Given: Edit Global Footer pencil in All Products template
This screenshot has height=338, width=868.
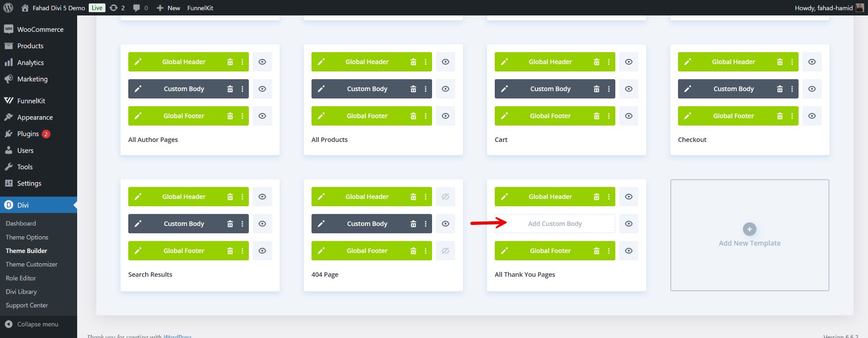Looking at the screenshot, I should click(x=321, y=116).
